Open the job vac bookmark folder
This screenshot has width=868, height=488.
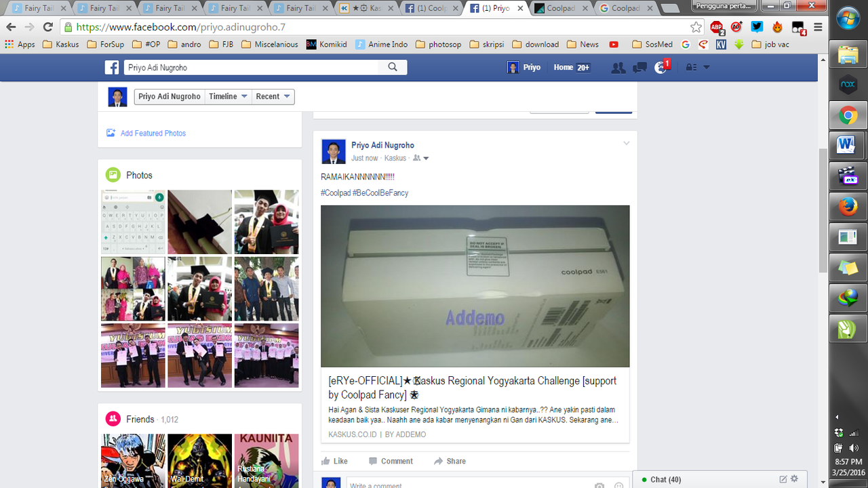tap(770, 44)
